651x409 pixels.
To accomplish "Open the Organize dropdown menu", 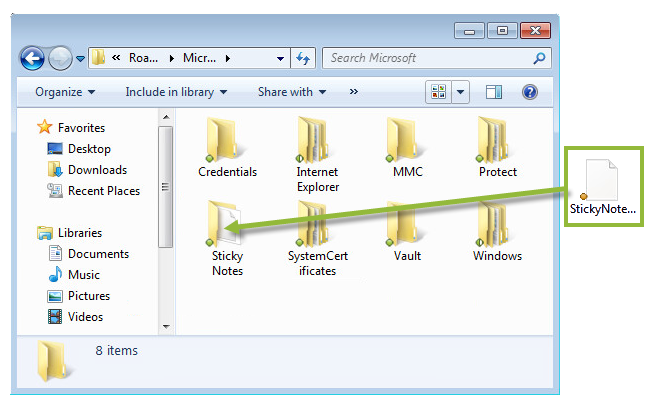I will (x=65, y=92).
